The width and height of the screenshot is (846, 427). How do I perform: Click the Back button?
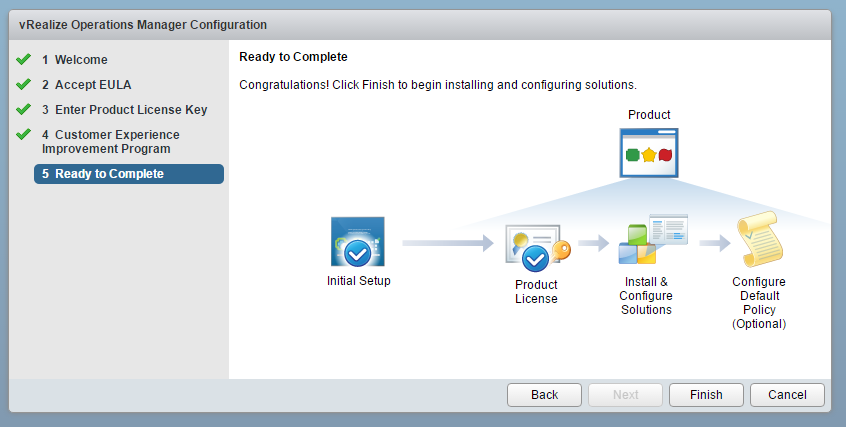(544, 395)
